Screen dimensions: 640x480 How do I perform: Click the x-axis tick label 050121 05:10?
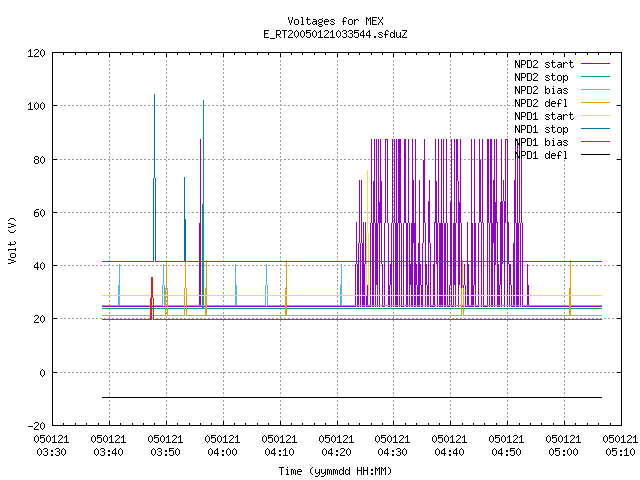(x=620, y=446)
